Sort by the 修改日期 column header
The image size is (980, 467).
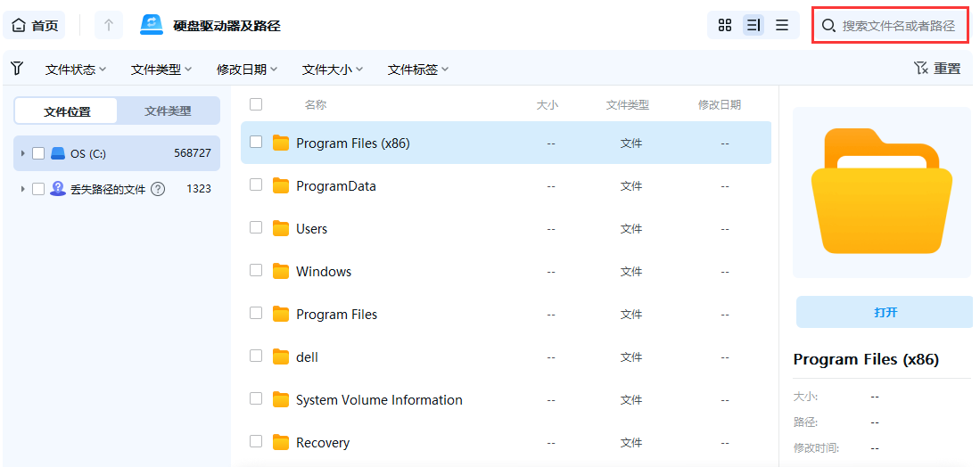pos(720,105)
